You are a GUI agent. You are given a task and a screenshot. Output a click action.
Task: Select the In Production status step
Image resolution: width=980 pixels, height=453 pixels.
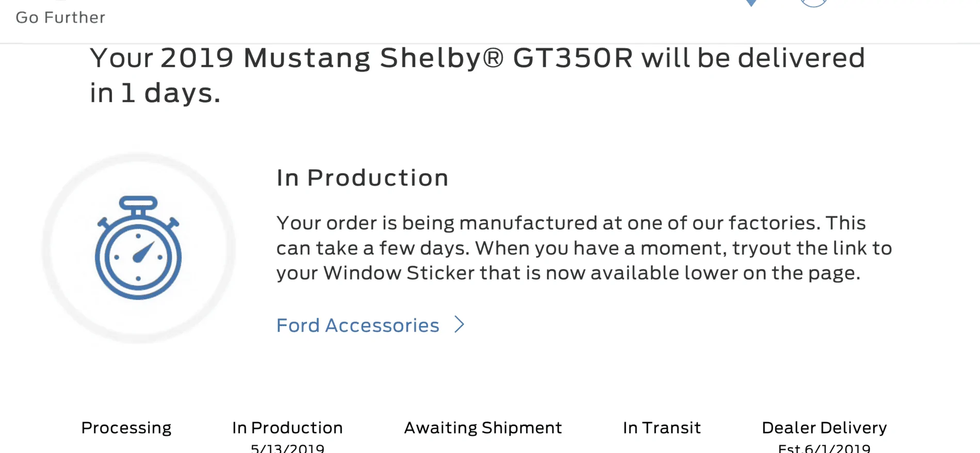tap(287, 428)
